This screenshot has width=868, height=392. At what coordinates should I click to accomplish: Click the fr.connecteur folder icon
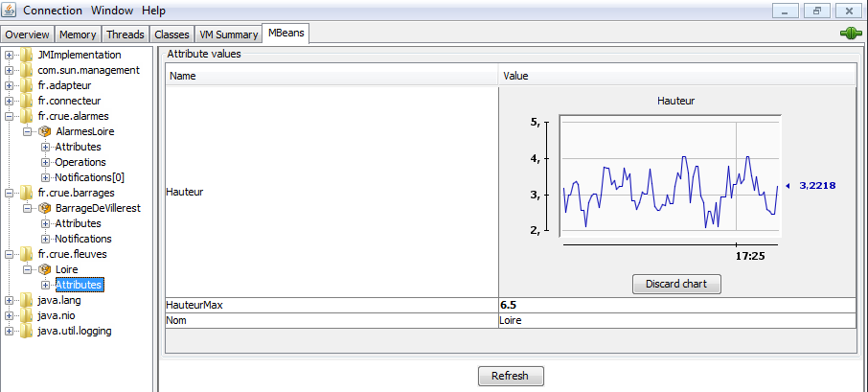[26, 101]
